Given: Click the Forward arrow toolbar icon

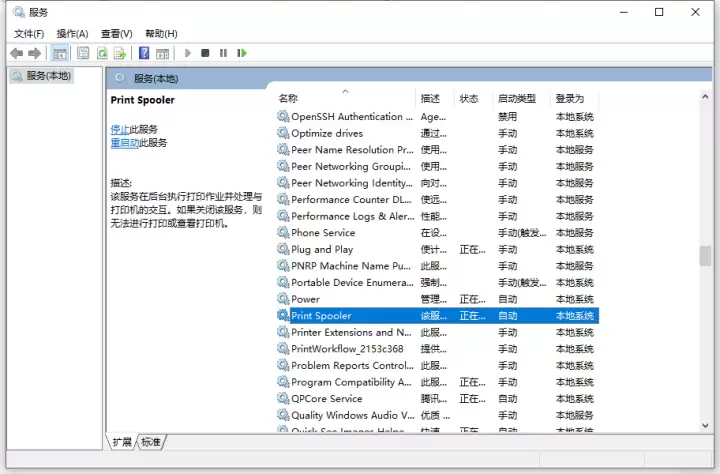Looking at the screenshot, I should tap(34, 53).
